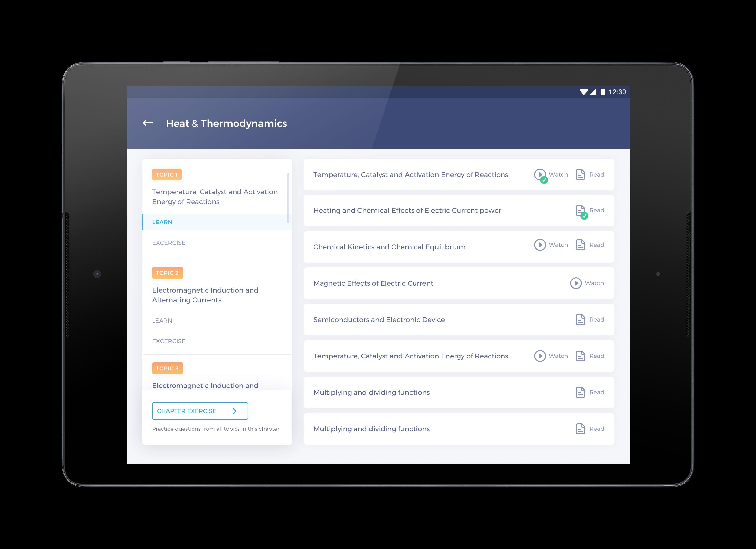Viewport: 756px width, 549px height.
Task: Click Read icon for Heating Chemical Effects topic
Action: click(x=580, y=210)
